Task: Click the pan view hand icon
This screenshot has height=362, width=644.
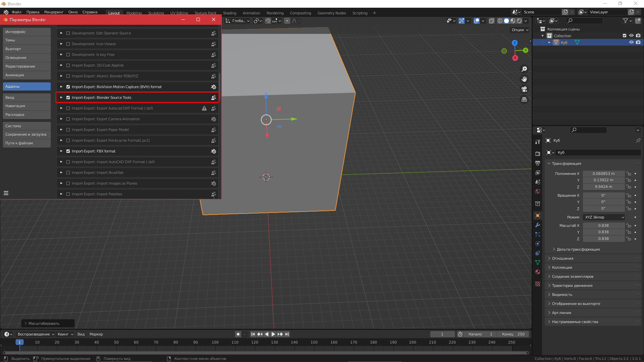Action: click(x=524, y=79)
